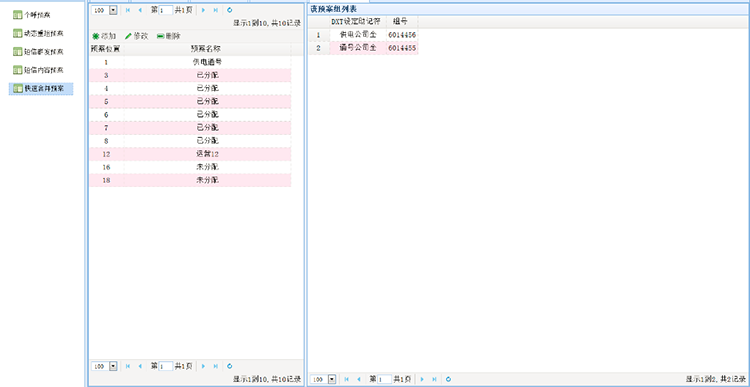Screen dimensions: 750x387
Task: Select group row with number 6014456
Action: pos(363,35)
